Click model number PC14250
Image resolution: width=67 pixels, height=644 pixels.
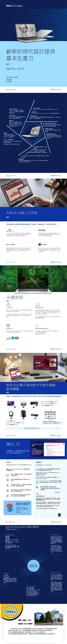point(9,79)
